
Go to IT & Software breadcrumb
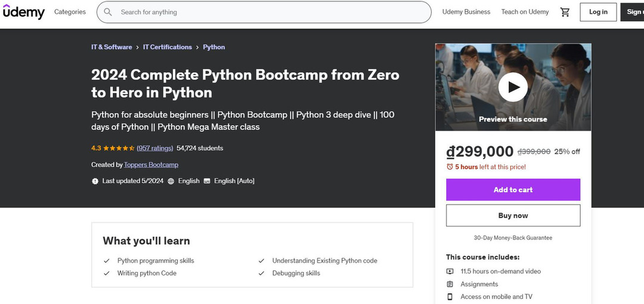[112, 47]
